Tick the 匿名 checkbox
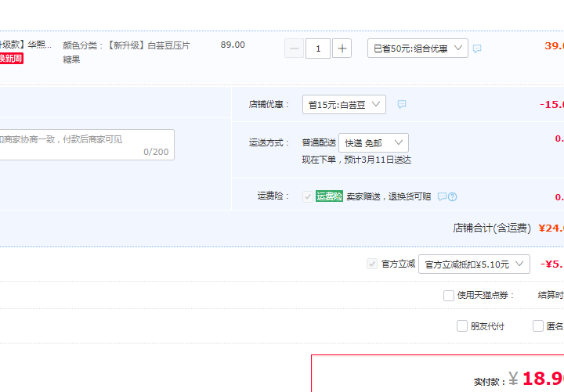Image resolution: width=564 pixels, height=392 pixels. coord(537,326)
